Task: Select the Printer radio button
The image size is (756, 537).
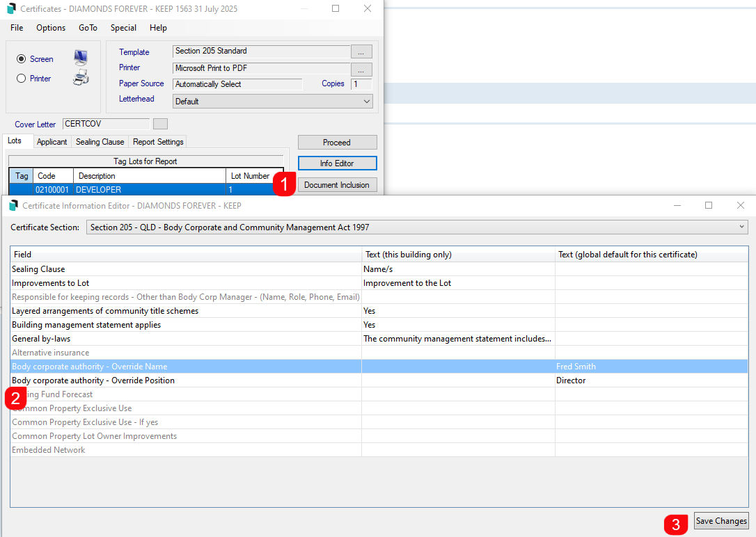Action: point(21,78)
